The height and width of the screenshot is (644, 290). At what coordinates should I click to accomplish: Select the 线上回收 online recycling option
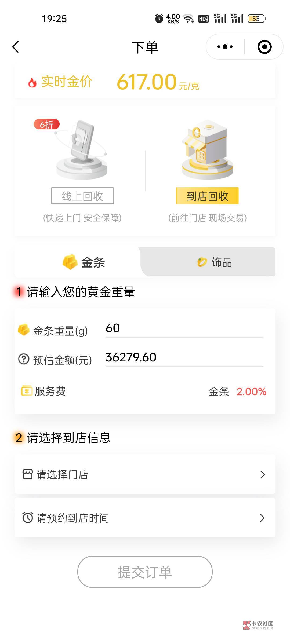click(82, 196)
